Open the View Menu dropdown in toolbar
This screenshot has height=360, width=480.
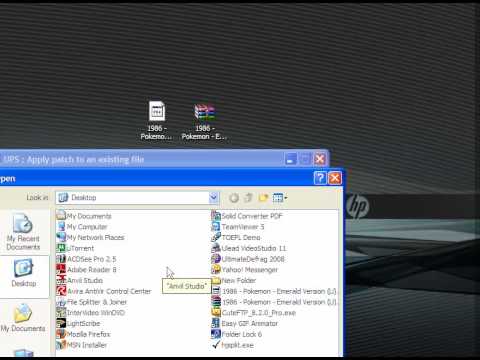pyautogui.click(x=280, y=198)
